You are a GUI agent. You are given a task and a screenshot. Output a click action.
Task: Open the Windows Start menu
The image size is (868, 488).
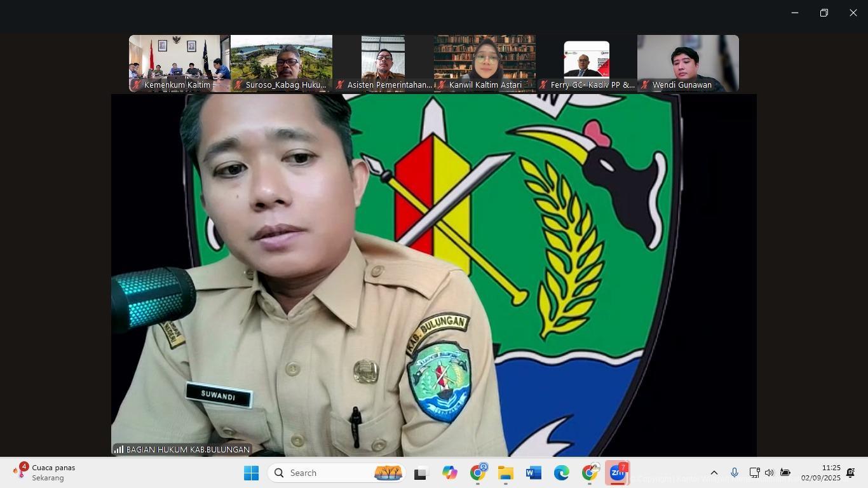click(x=251, y=473)
